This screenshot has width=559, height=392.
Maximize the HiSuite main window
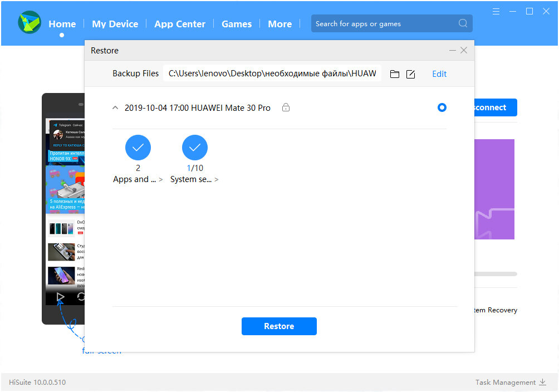tap(529, 11)
